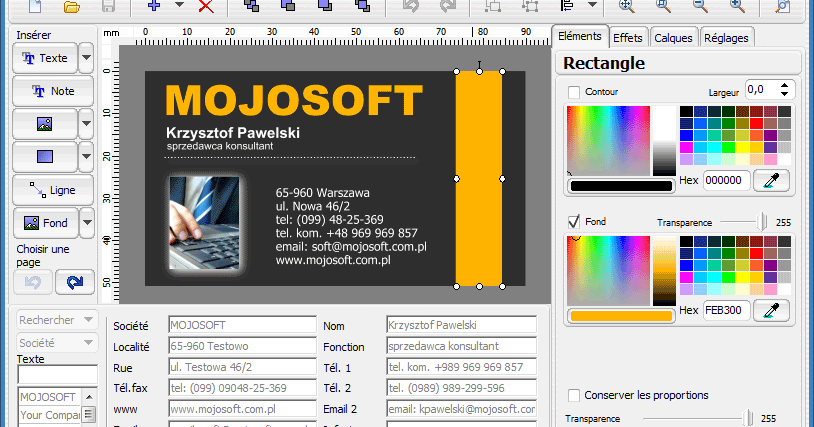814x427 pixels.
Task: Click the black Contour color preview bar
Action: click(x=621, y=186)
